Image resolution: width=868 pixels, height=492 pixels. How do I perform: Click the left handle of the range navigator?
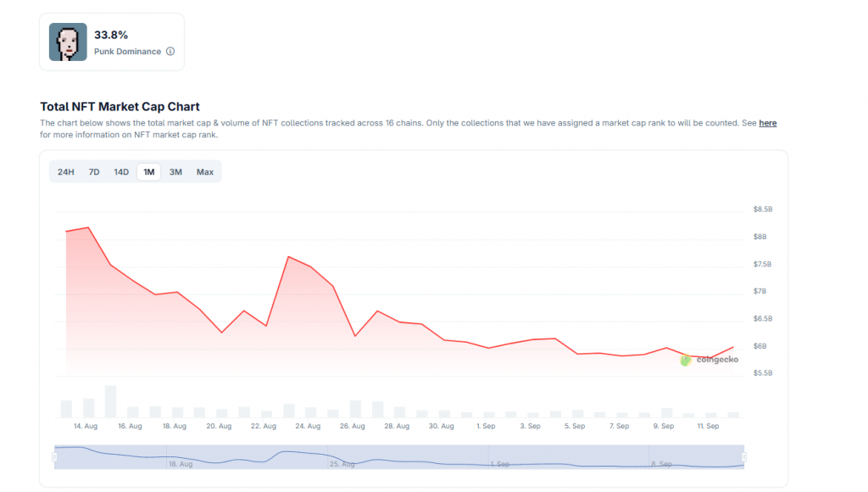[x=54, y=457]
